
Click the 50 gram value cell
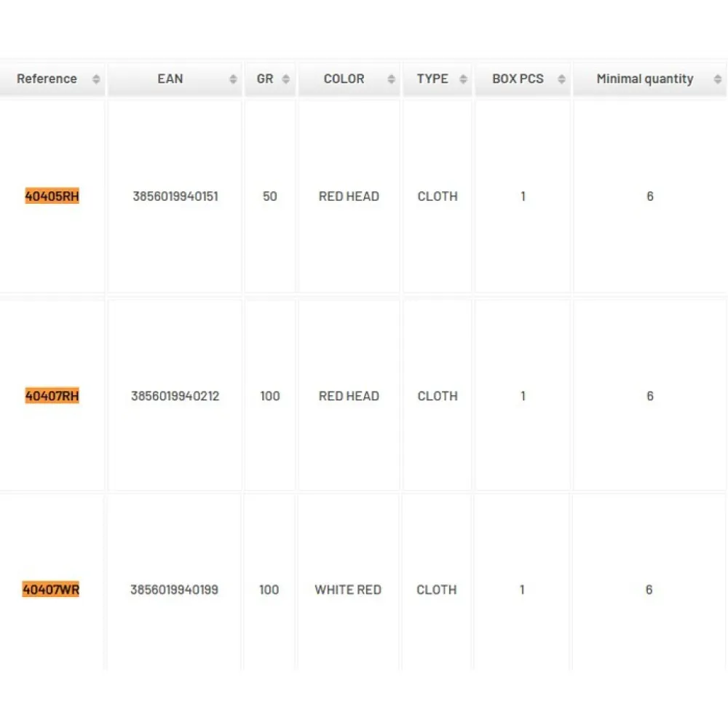click(x=270, y=197)
